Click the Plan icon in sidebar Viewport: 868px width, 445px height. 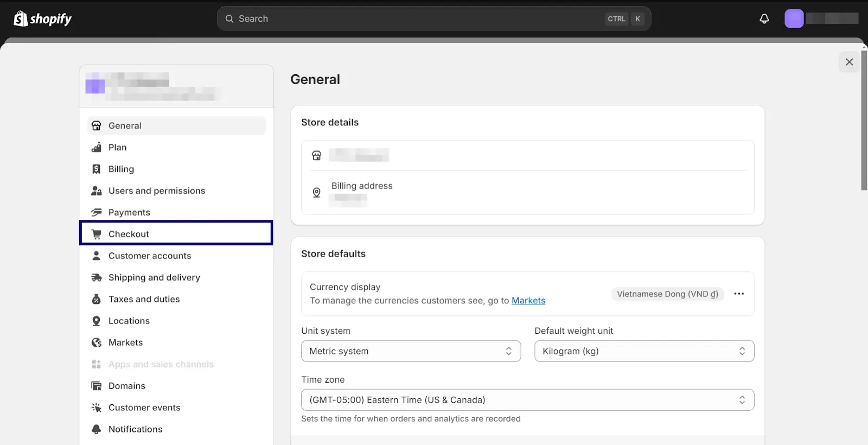point(97,148)
